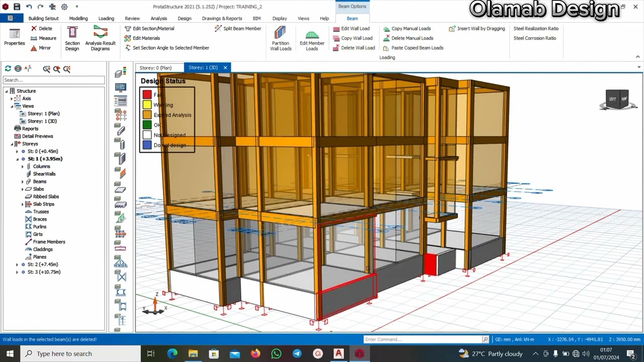The image size is (644, 362).
Task: Click Set Section Angle to Selected Member
Action: 167,48
